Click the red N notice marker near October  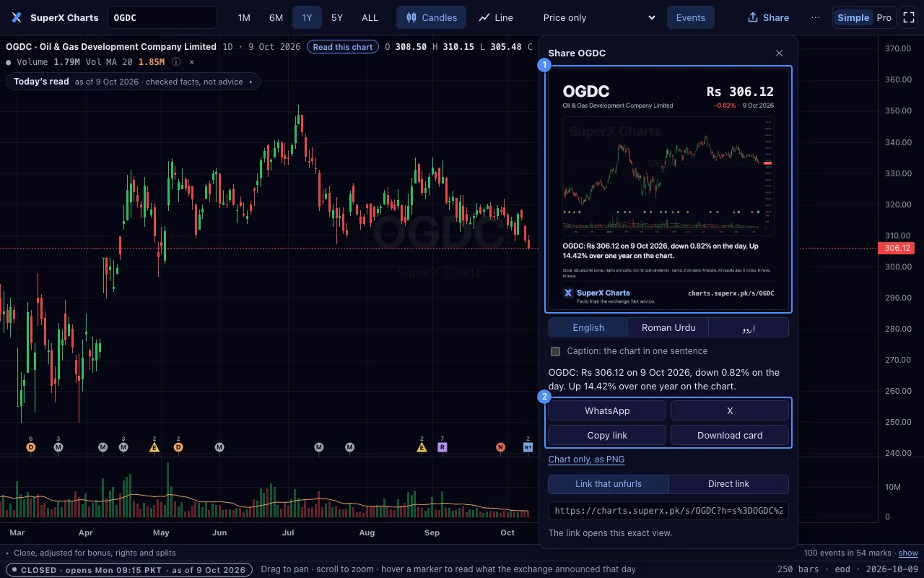(500, 447)
